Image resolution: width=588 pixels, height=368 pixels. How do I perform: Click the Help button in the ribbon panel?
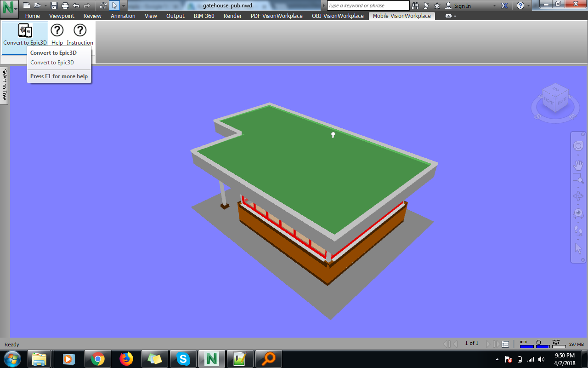point(57,34)
